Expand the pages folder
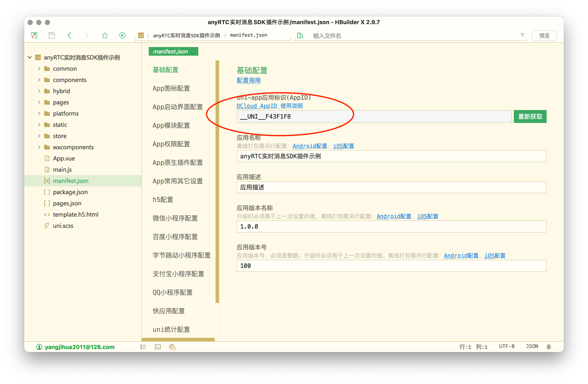The image size is (588, 384). tap(39, 102)
